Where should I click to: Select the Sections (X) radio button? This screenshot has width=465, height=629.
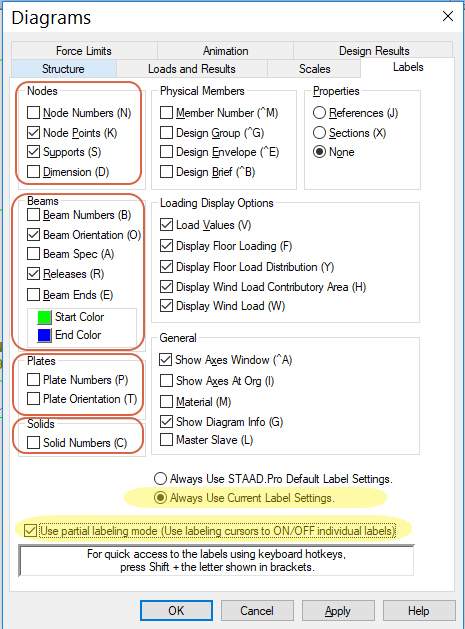(x=319, y=133)
